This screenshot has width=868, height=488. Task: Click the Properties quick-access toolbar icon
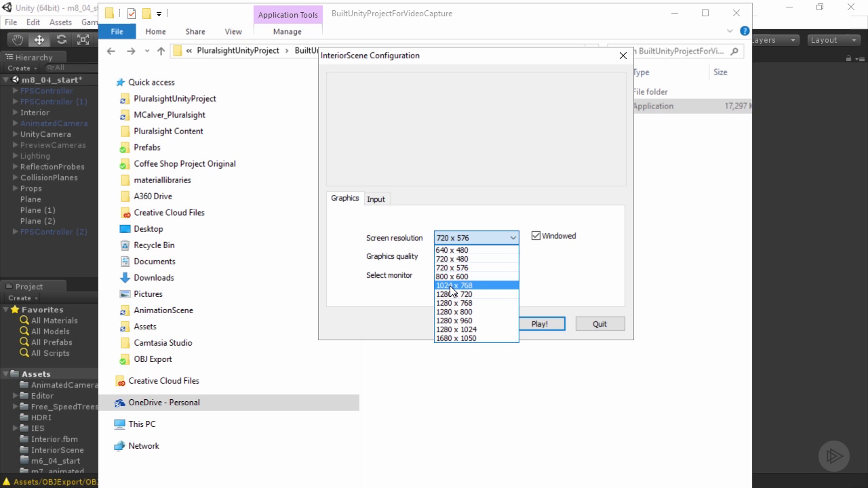coord(131,14)
